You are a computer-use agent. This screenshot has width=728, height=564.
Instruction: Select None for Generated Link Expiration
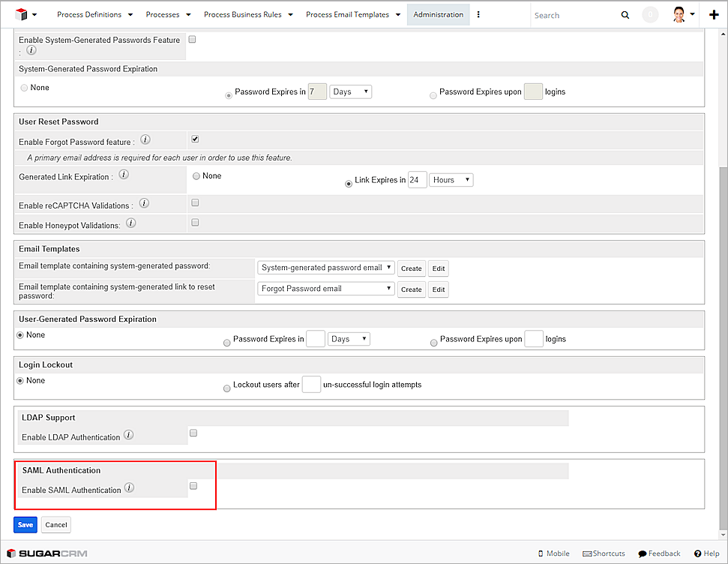(x=196, y=176)
